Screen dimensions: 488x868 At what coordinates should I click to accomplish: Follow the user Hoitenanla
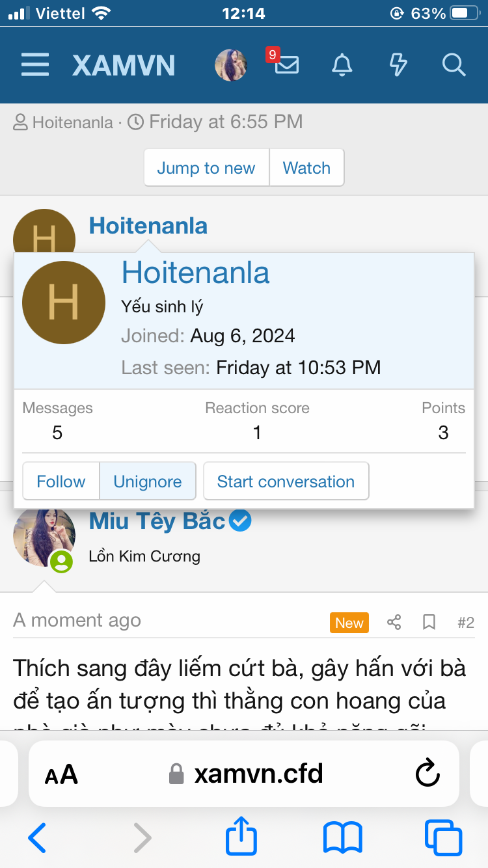[x=61, y=481]
